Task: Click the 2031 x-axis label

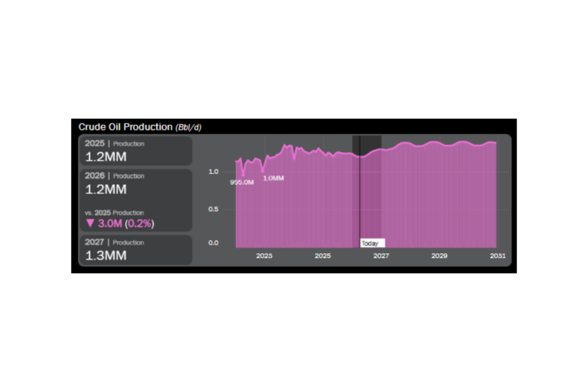Action: [x=497, y=256]
